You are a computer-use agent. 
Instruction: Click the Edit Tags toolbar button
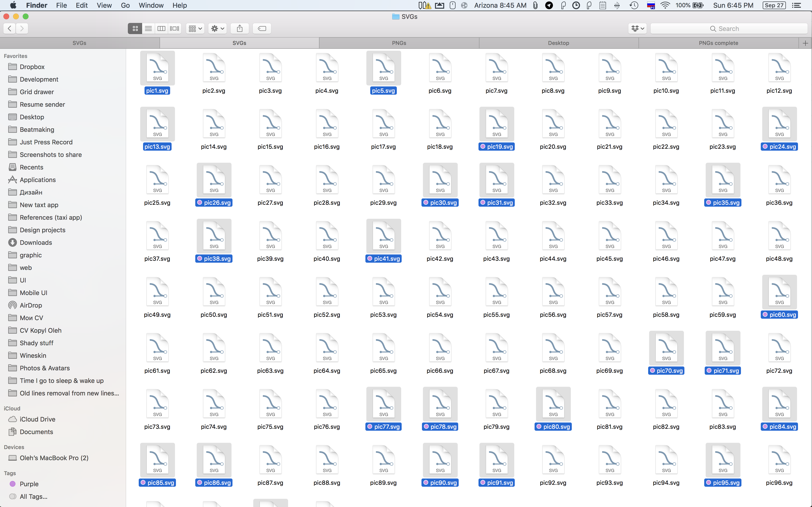262,28
